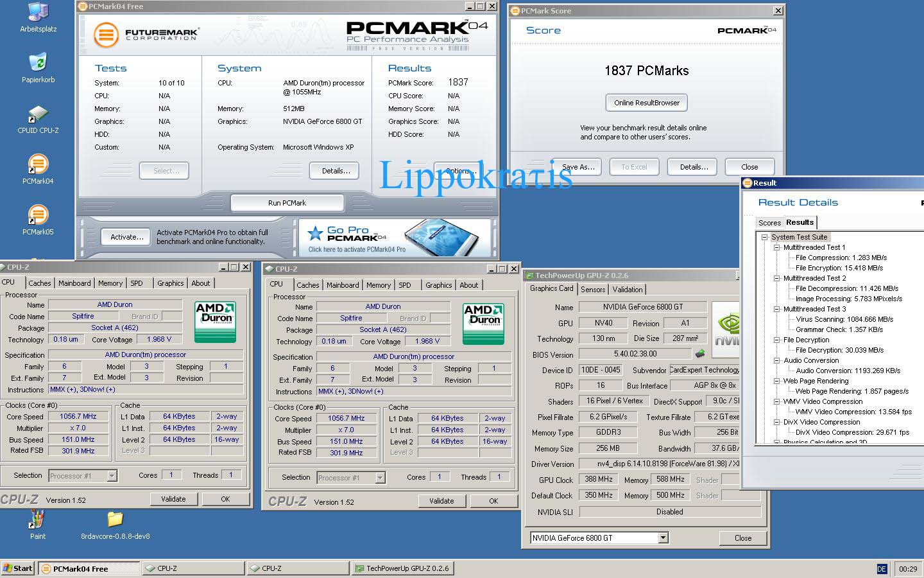Click OK button in right CPU-Z
This screenshot has height=578, width=924.
point(493,501)
